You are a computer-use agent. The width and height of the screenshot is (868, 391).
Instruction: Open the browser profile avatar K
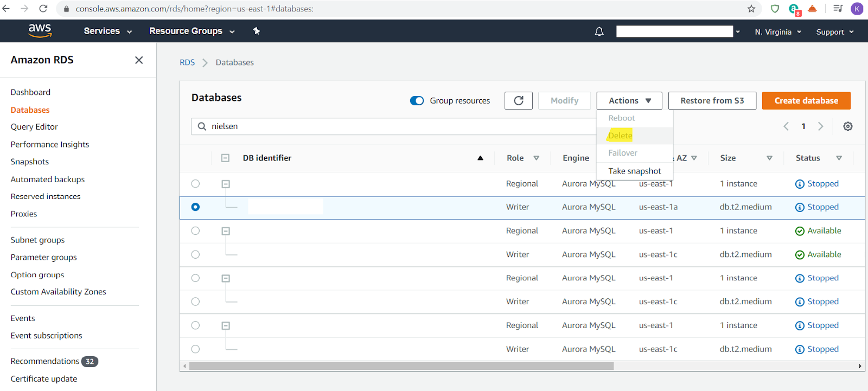857,9
